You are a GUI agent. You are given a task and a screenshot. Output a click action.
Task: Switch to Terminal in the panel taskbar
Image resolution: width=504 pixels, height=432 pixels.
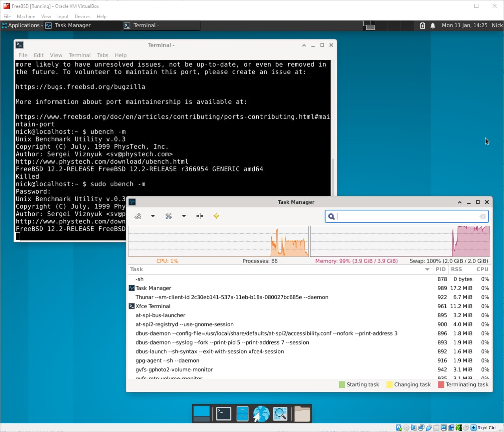pos(161,25)
